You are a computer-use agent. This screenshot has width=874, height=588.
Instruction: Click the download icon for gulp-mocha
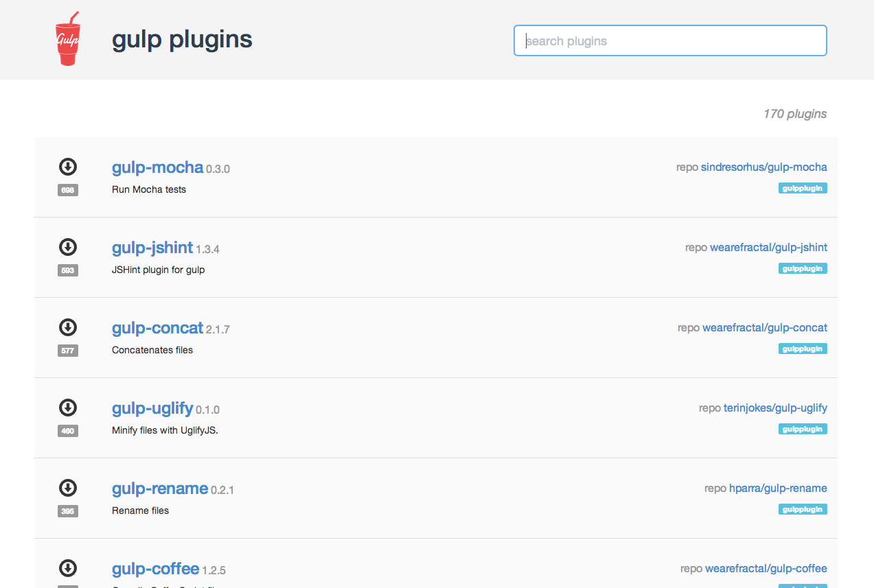pyautogui.click(x=68, y=167)
